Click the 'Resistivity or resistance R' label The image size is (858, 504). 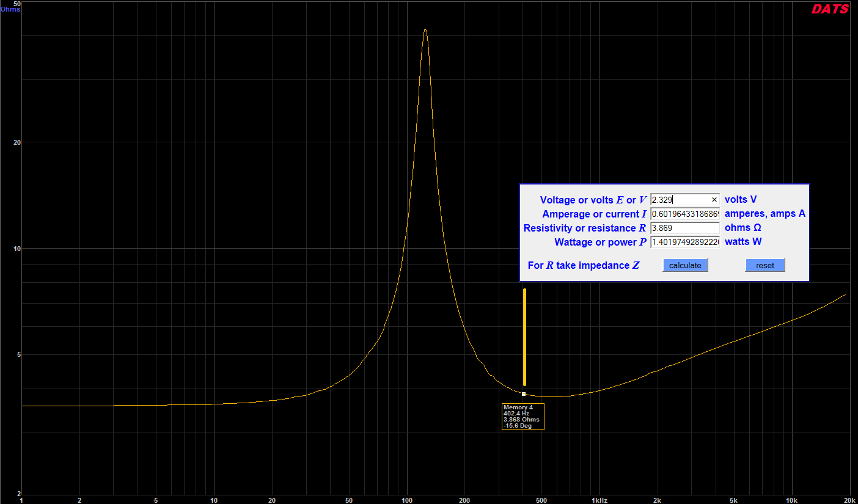click(585, 228)
